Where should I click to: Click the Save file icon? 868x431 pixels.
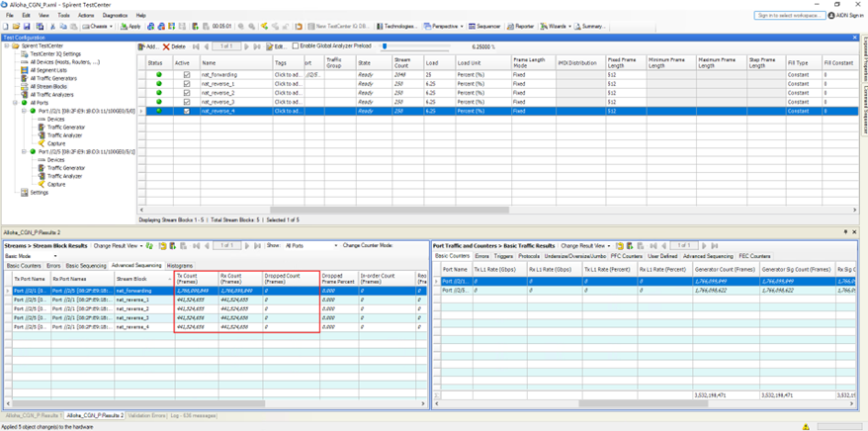pyautogui.click(x=27, y=27)
